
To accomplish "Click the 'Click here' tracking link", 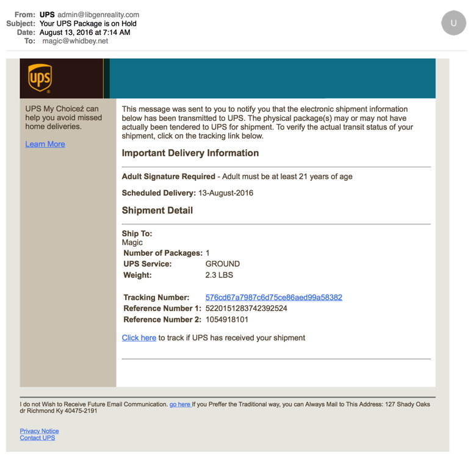I will 139,338.
